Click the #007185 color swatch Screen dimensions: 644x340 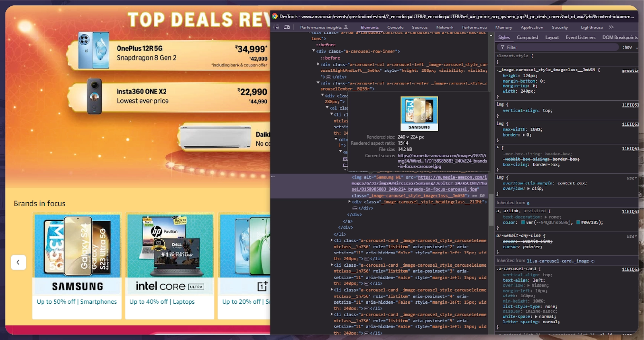click(x=578, y=222)
